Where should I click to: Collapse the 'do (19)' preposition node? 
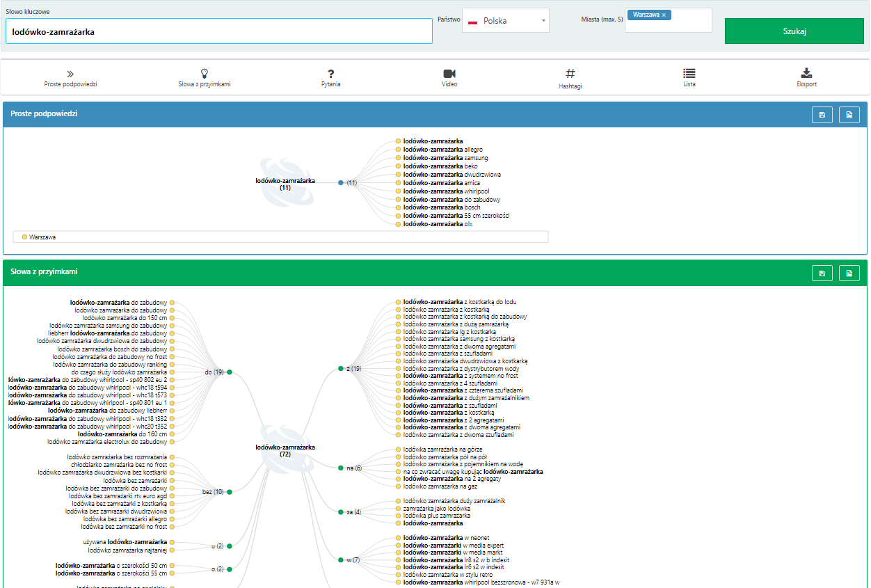coord(229,372)
